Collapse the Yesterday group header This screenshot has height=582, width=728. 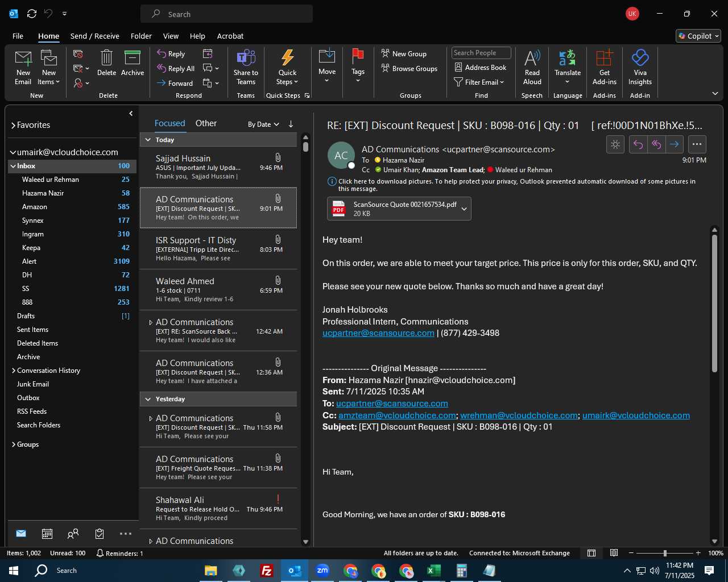148,399
